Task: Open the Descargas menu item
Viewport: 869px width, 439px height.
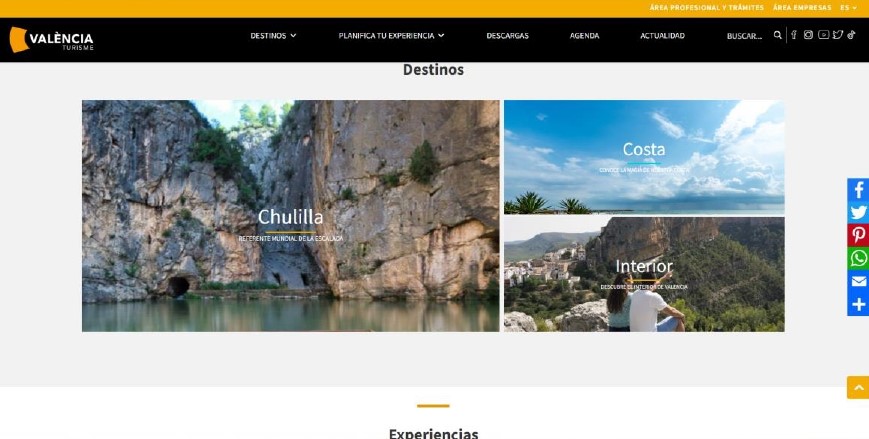Action: pos(507,35)
